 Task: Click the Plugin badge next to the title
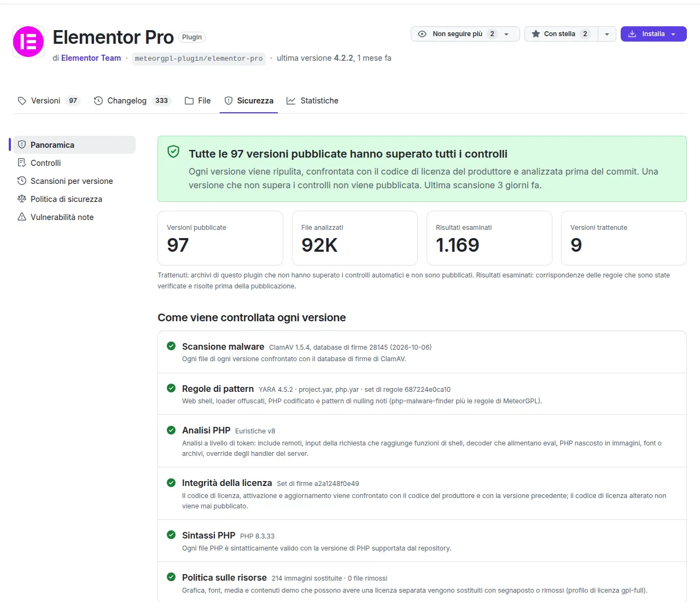point(192,37)
